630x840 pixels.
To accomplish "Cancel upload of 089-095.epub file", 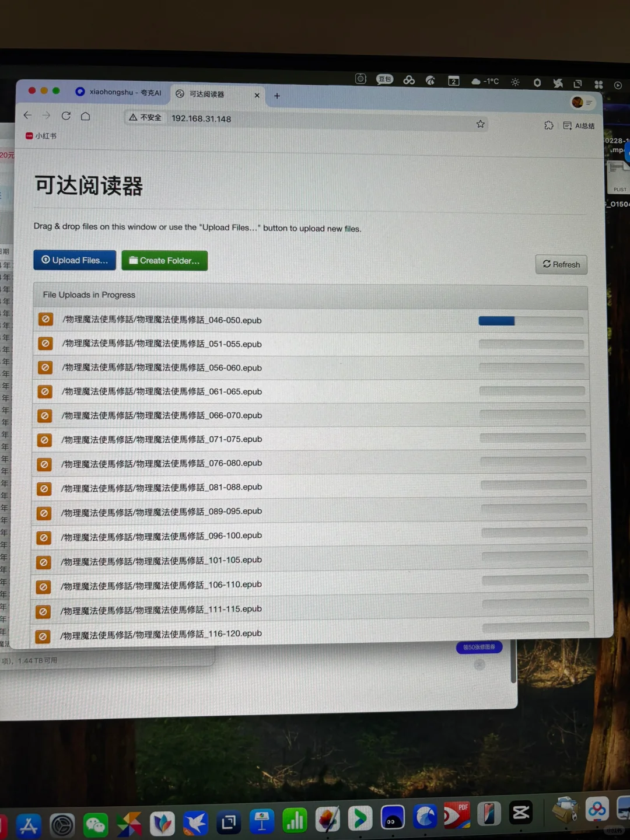I will (44, 513).
